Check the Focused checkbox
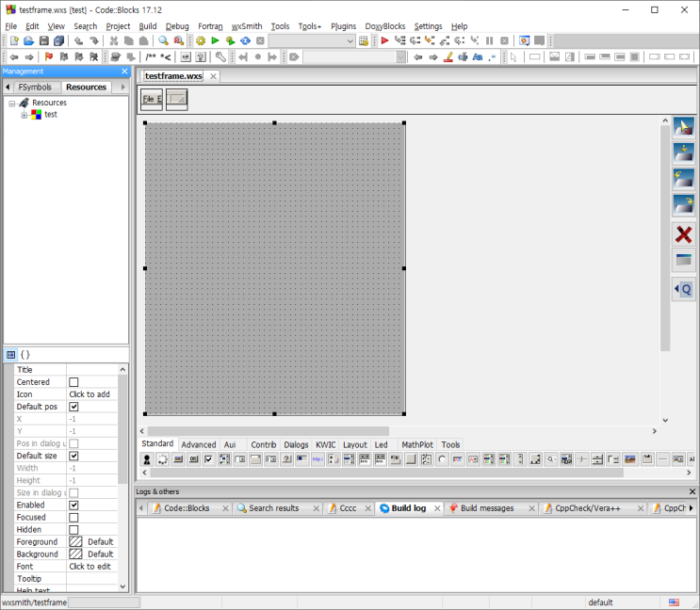The image size is (700, 610). pos(73,517)
